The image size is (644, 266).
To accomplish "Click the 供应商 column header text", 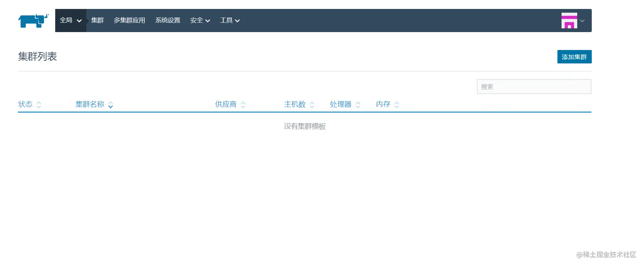I will point(226,104).
